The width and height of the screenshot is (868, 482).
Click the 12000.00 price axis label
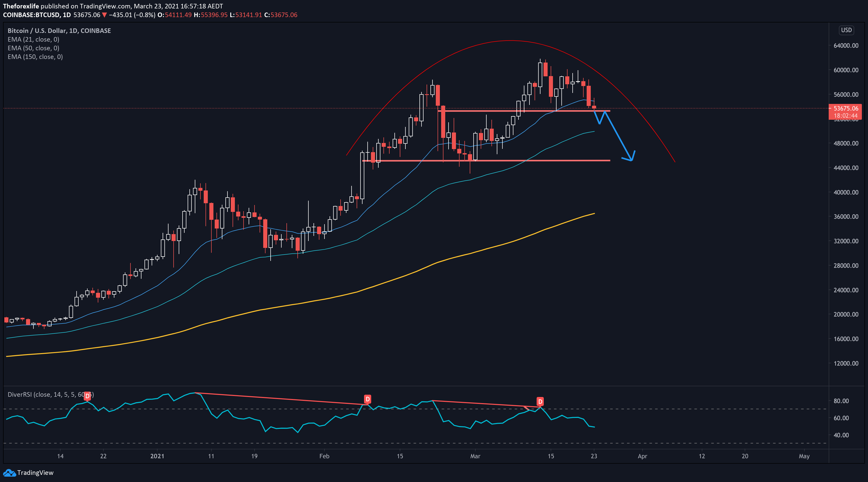click(x=846, y=363)
